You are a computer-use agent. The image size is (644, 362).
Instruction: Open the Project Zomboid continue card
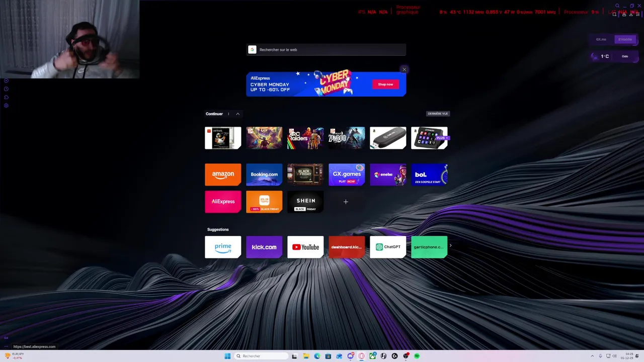click(347, 138)
